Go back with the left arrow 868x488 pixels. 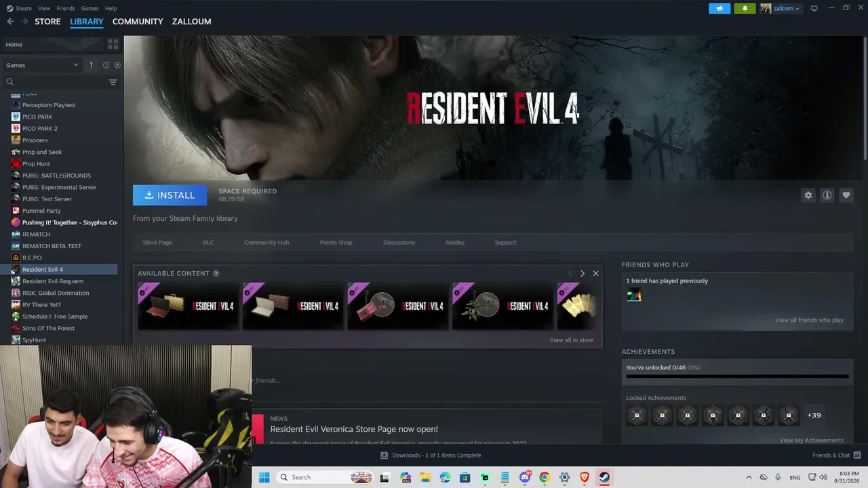pos(10,22)
